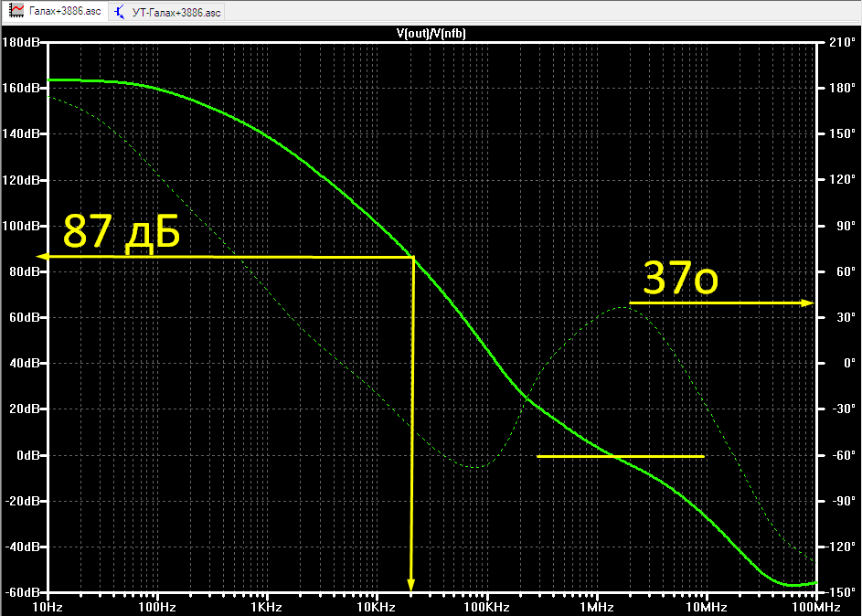Click the 100KHz frequency axis label
This screenshot has width=862, height=616.
click(x=486, y=607)
